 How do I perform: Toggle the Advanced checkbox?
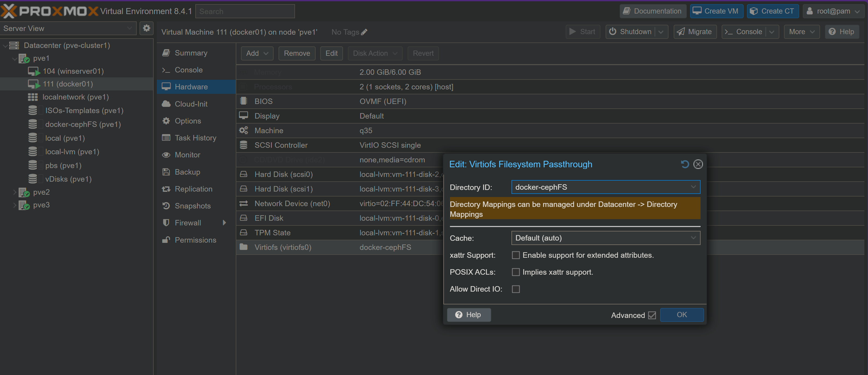click(x=652, y=315)
